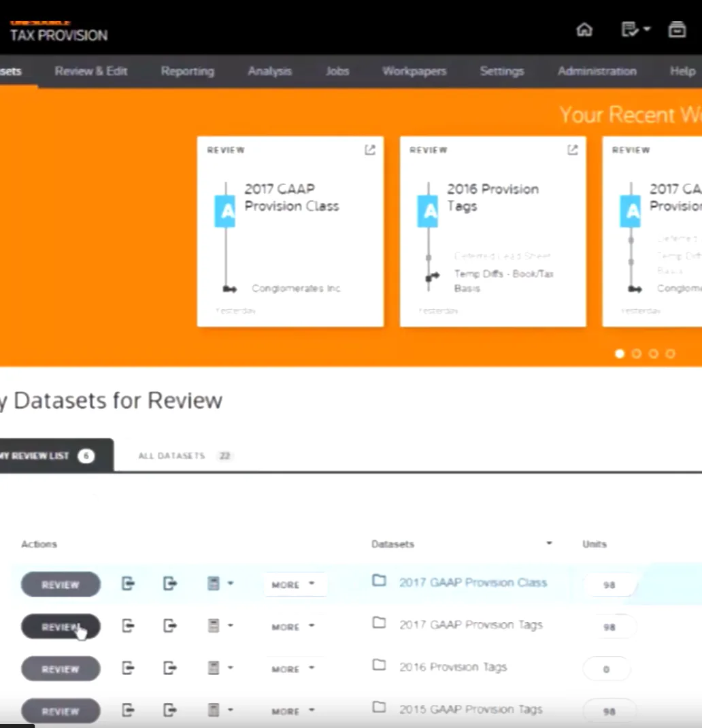Switch to All Datasets tab
This screenshot has height=728, width=702.
pos(186,456)
